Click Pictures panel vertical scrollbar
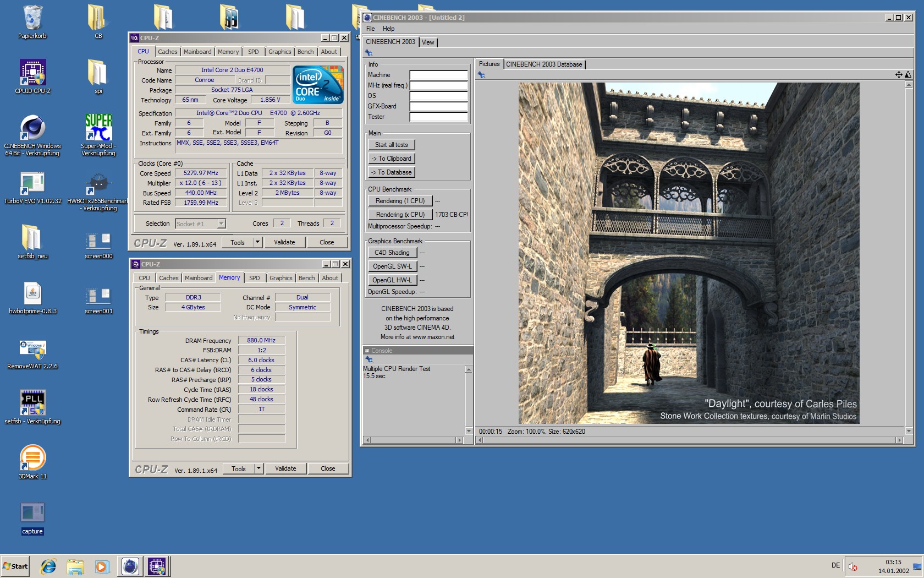 [909, 258]
